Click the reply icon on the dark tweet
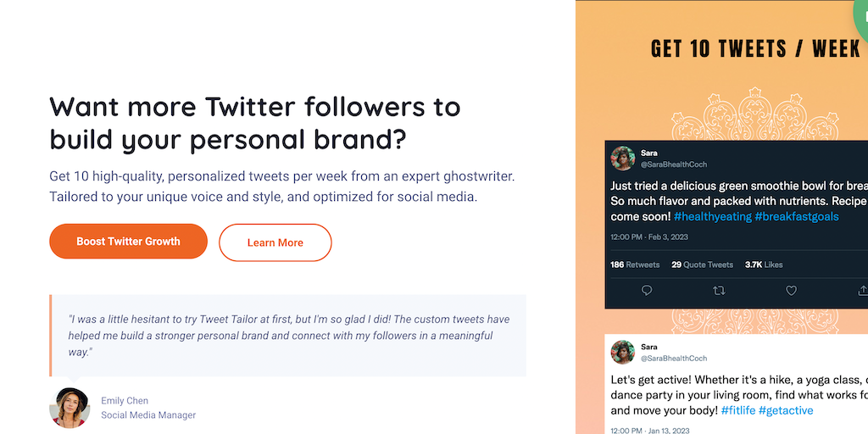Image resolution: width=868 pixels, height=434 pixels. (x=647, y=291)
